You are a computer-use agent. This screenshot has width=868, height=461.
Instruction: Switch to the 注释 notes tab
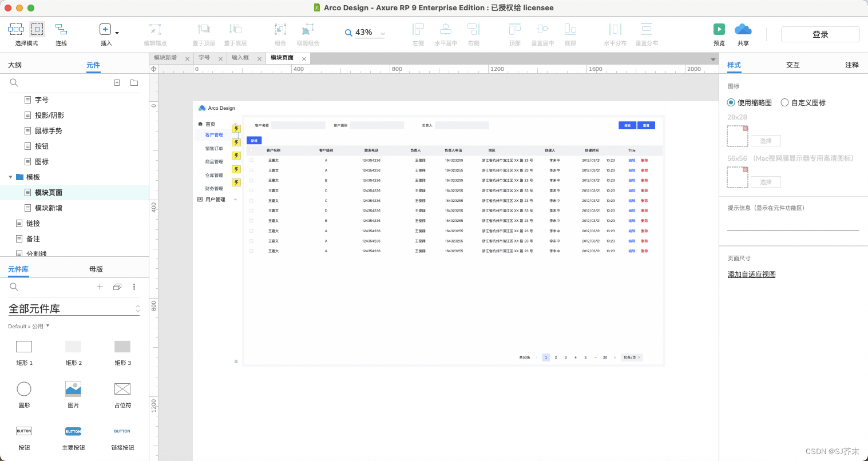852,65
